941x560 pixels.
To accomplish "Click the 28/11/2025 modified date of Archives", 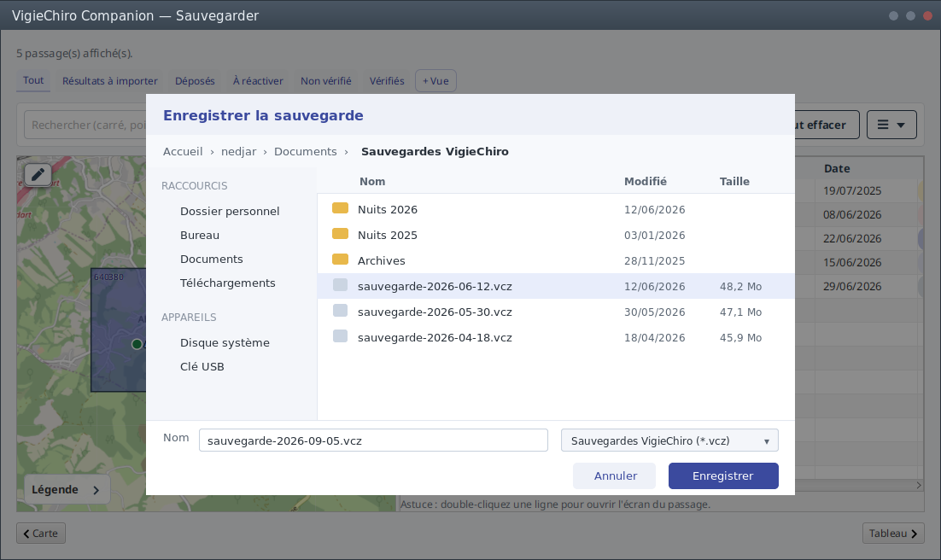I will pos(654,261).
